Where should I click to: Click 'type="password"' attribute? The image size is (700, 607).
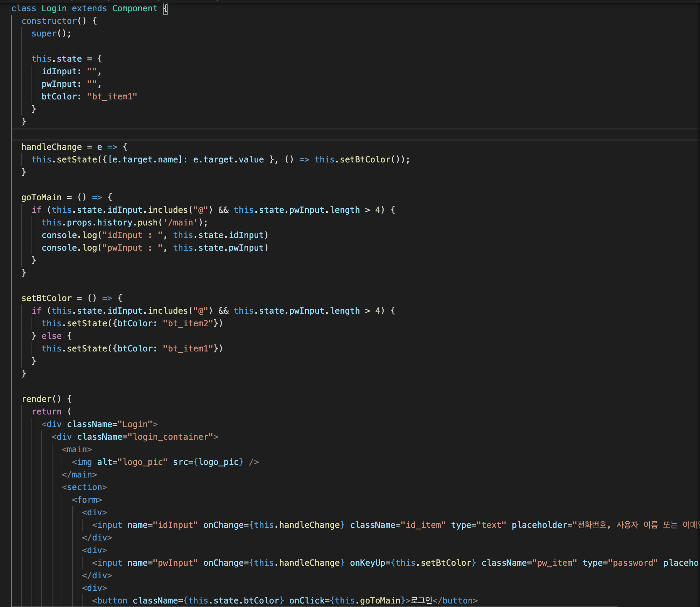tap(620, 563)
